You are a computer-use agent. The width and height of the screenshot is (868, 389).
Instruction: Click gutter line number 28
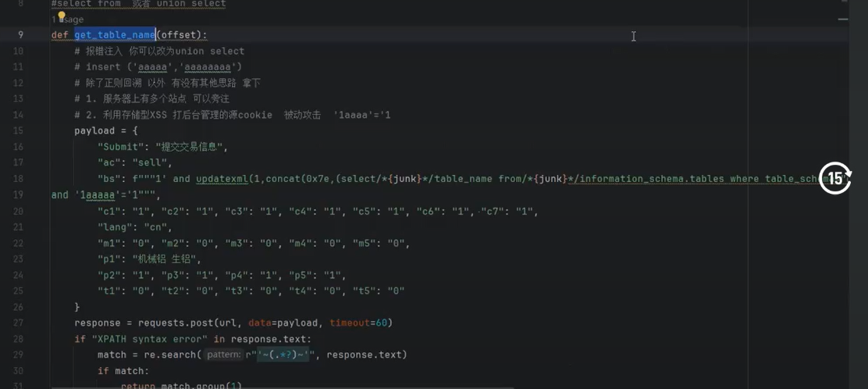tap(18, 338)
